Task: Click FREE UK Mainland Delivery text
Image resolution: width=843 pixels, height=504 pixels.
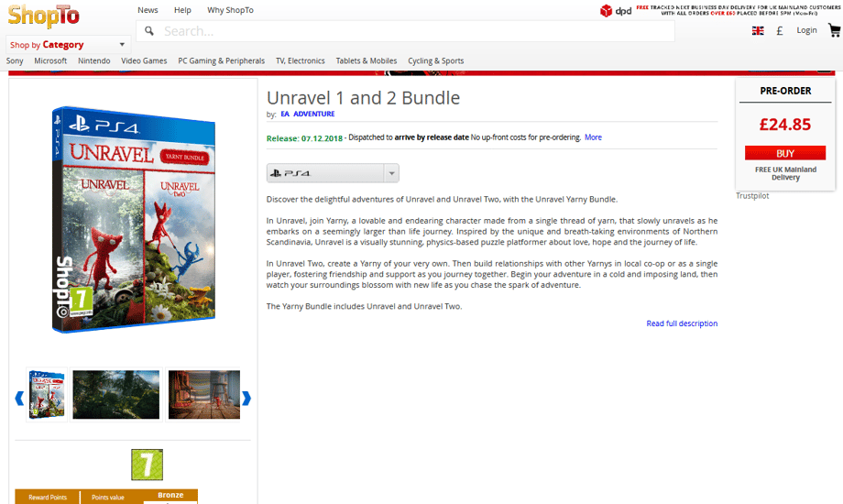Action: coord(785,173)
